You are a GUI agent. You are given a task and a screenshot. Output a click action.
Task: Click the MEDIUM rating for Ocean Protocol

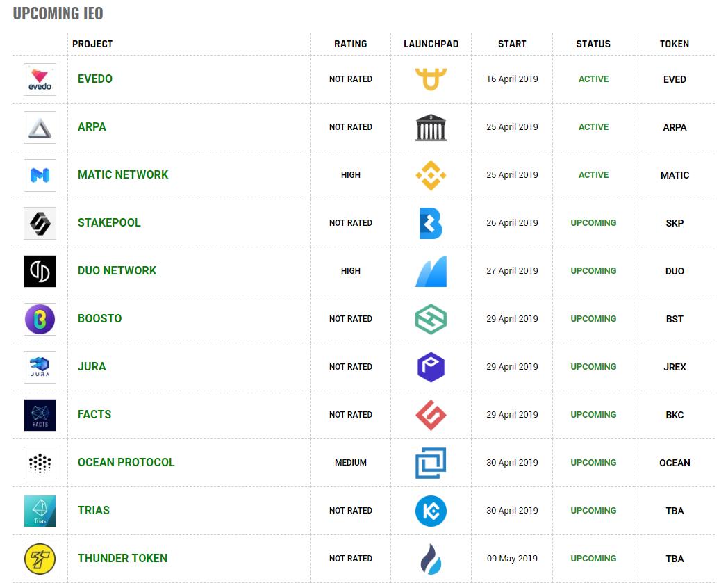(351, 462)
